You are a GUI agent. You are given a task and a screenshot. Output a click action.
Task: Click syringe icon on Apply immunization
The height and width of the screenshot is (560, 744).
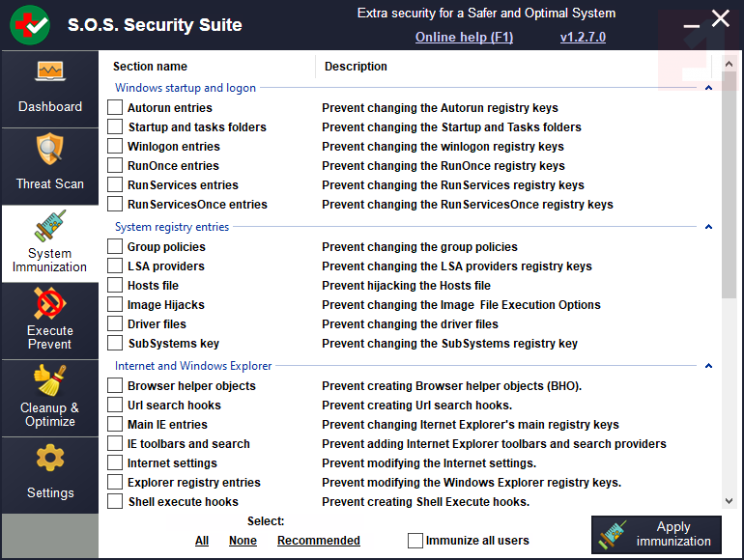[x=615, y=534]
